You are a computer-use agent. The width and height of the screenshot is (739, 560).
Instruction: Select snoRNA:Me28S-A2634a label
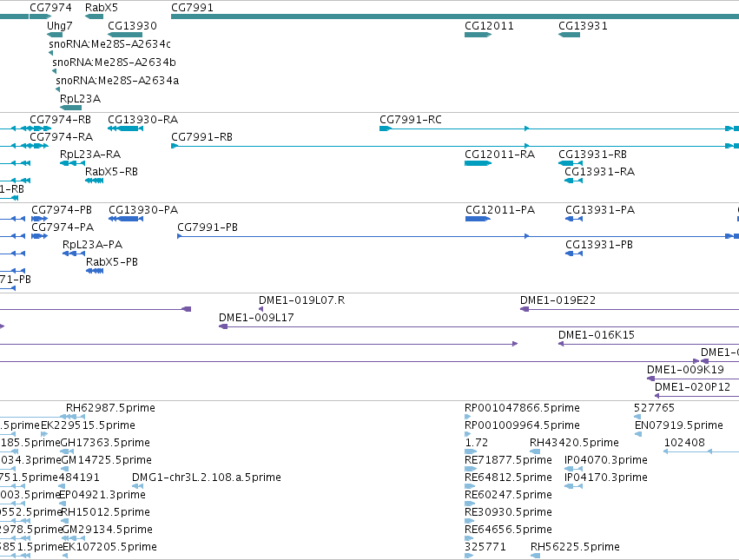[117, 81]
